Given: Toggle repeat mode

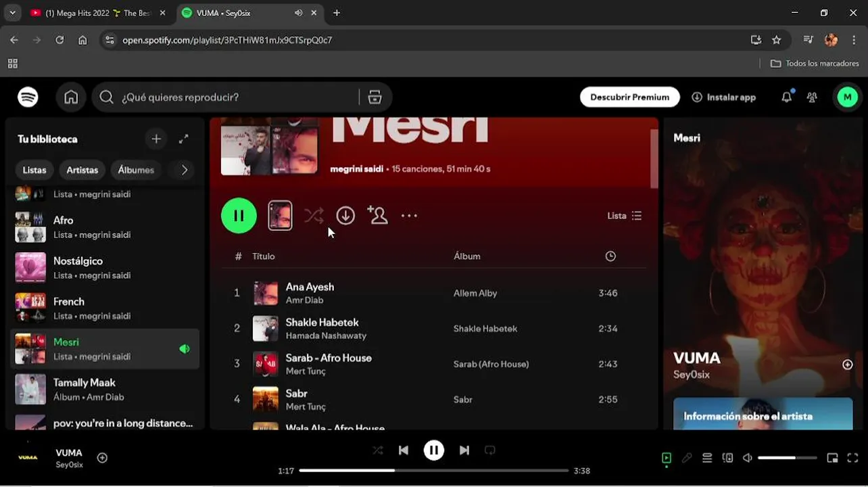Looking at the screenshot, I should coord(490,450).
